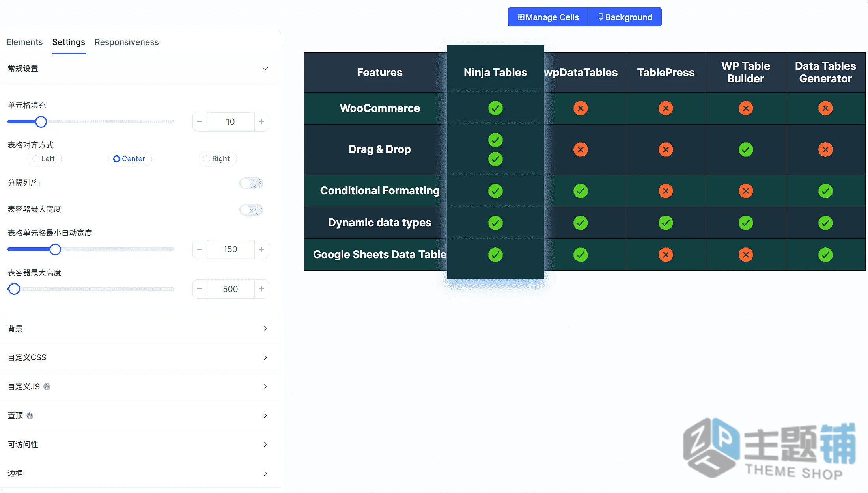
Task: Click Data Tables Generator Conditional Formatting check icon
Action: pos(825,191)
